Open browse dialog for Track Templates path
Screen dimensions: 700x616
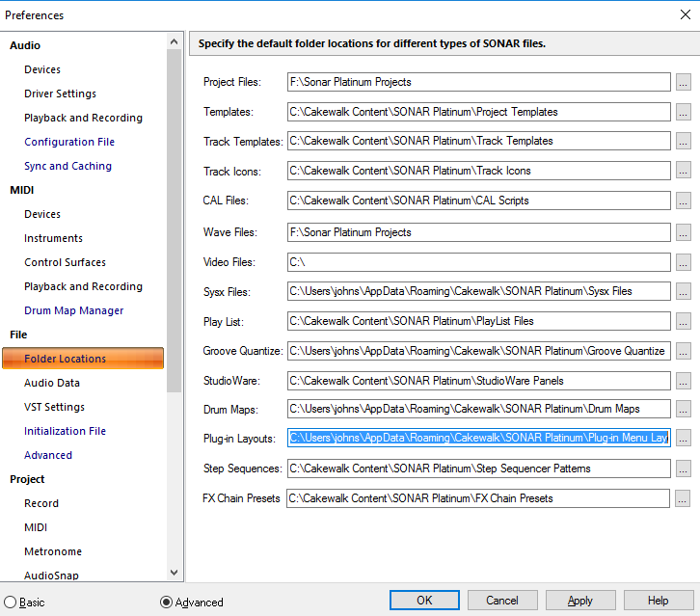(683, 142)
